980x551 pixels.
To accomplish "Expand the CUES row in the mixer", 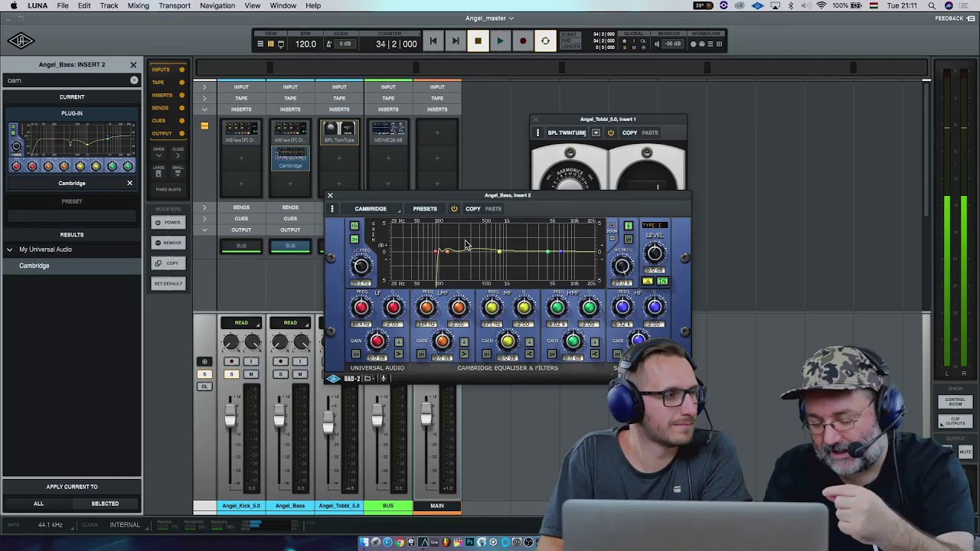I will 204,219.
